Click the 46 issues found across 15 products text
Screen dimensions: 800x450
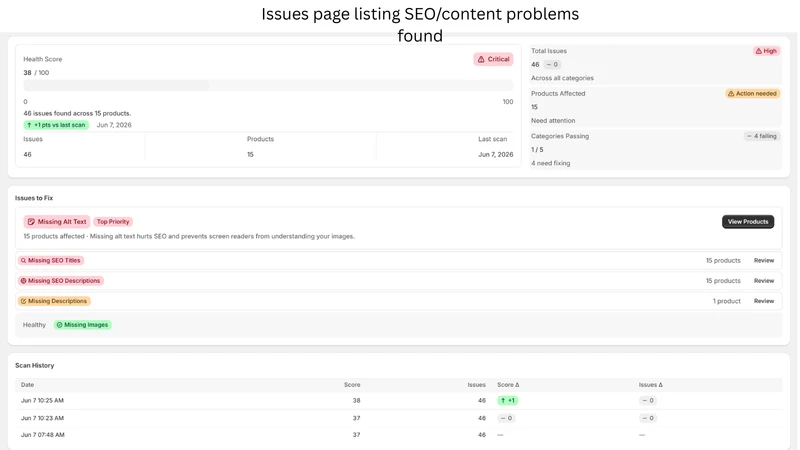(x=77, y=113)
